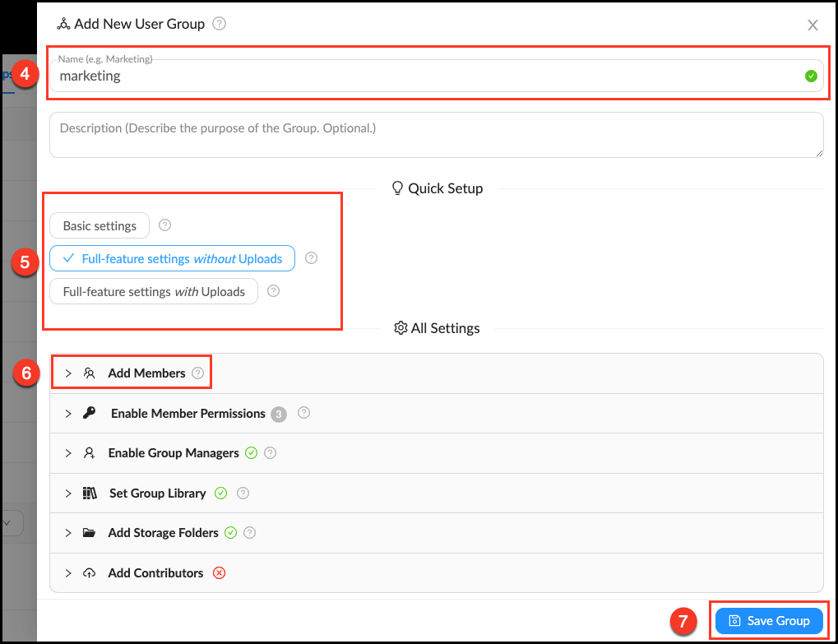Click the Save Group button
838x644 pixels.
769,621
